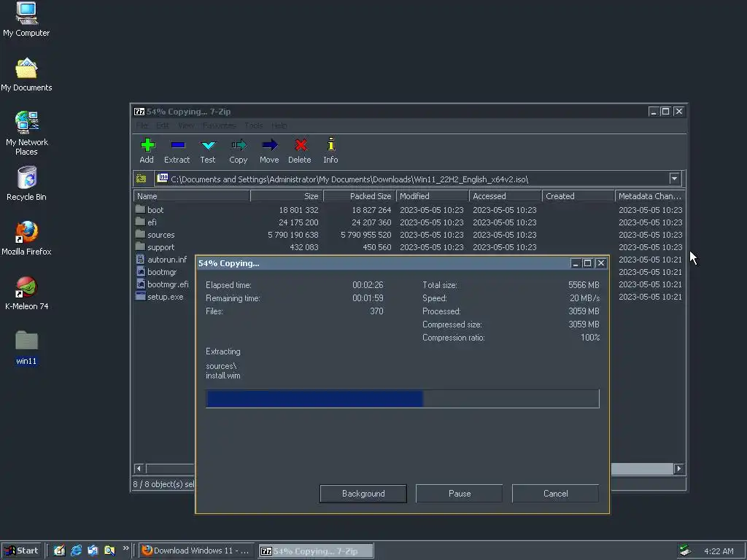Launch K-Meleon 74 desktop shortcut
The height and width of the screenshot is (560, 747).
26,293
